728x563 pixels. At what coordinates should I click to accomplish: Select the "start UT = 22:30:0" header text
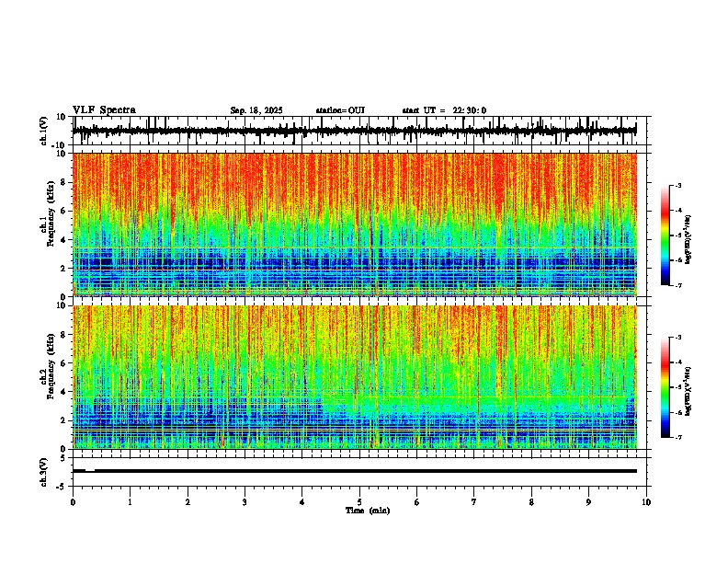pyautogui.click(x=444, y=110)
